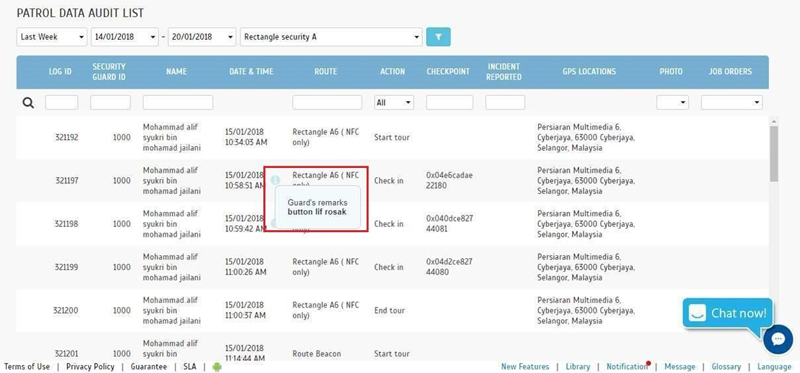
Task: Click the info icon on row 321197
Action: click(276, 180)
